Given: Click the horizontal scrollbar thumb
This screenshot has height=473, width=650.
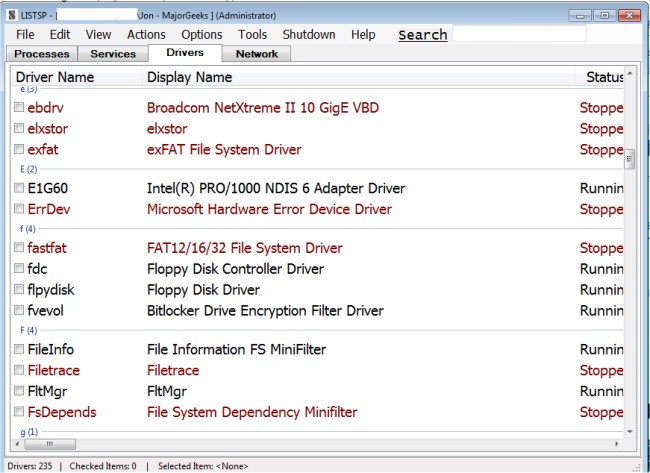Looking at the screenshot, I should [x=50, y=444].
